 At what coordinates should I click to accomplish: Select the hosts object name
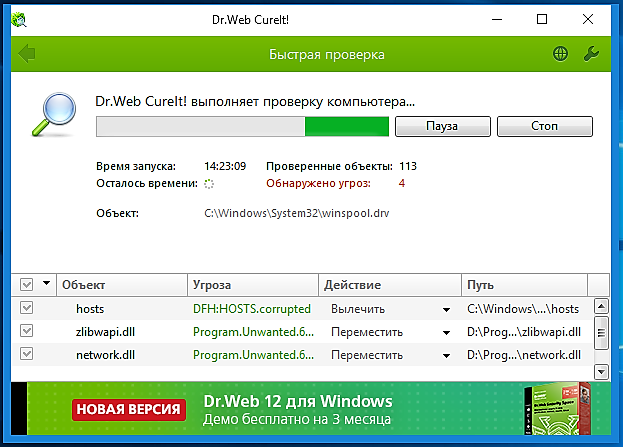point(90,309)
